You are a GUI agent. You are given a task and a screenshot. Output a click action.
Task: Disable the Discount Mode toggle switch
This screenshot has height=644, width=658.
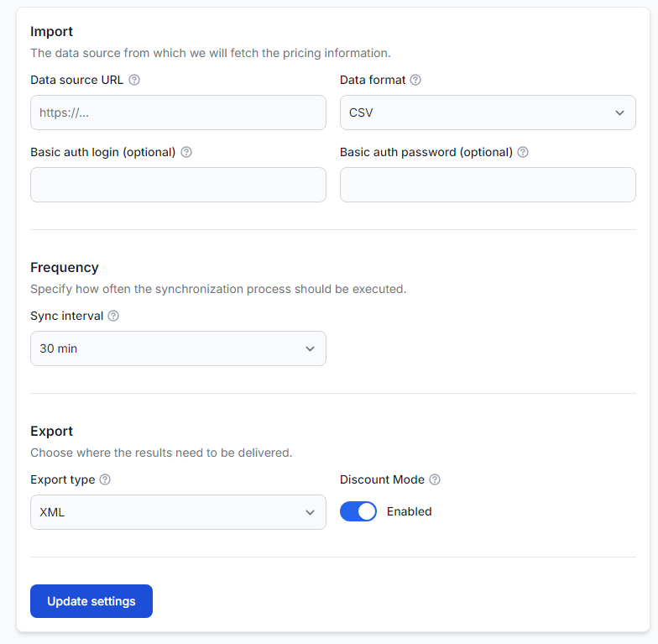(x=358, y=511)
